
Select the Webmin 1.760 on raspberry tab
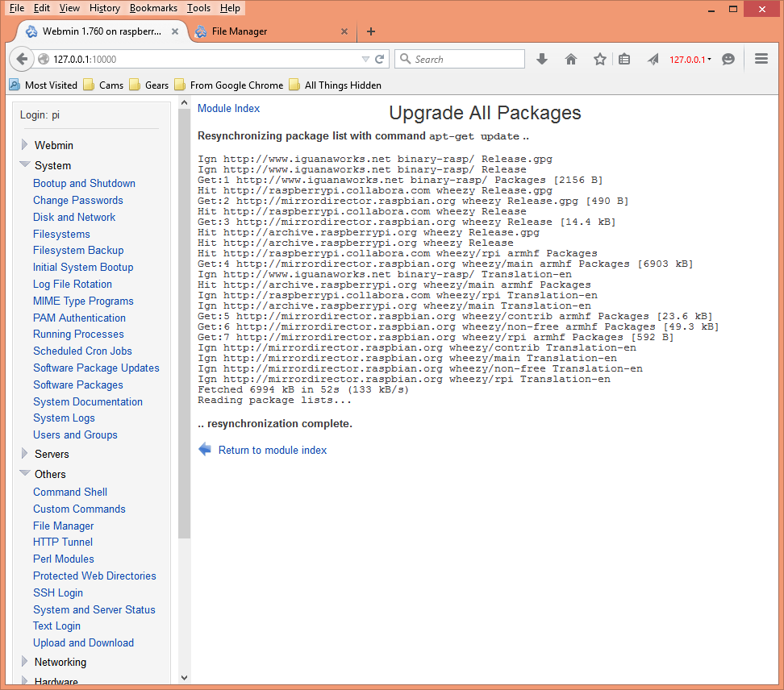coord(102,31)
